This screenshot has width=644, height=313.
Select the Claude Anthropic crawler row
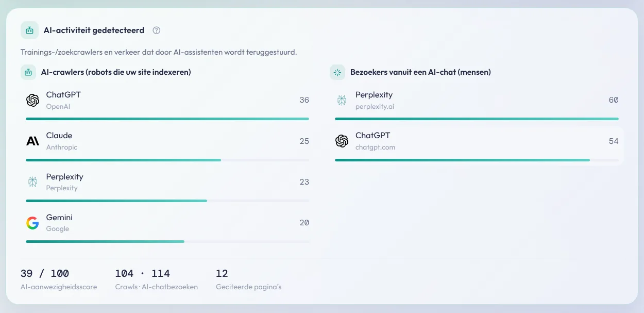167,146
